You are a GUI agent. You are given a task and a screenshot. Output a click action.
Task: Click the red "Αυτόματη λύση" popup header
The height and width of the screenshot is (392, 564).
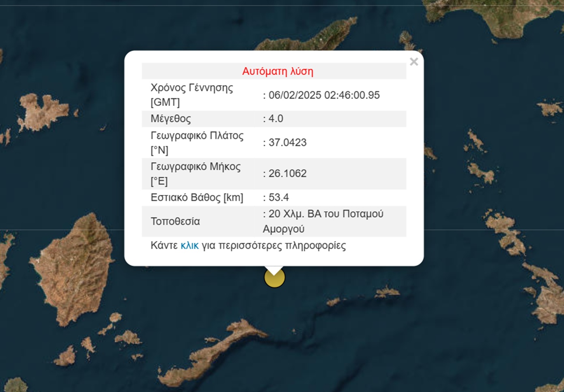278,71
